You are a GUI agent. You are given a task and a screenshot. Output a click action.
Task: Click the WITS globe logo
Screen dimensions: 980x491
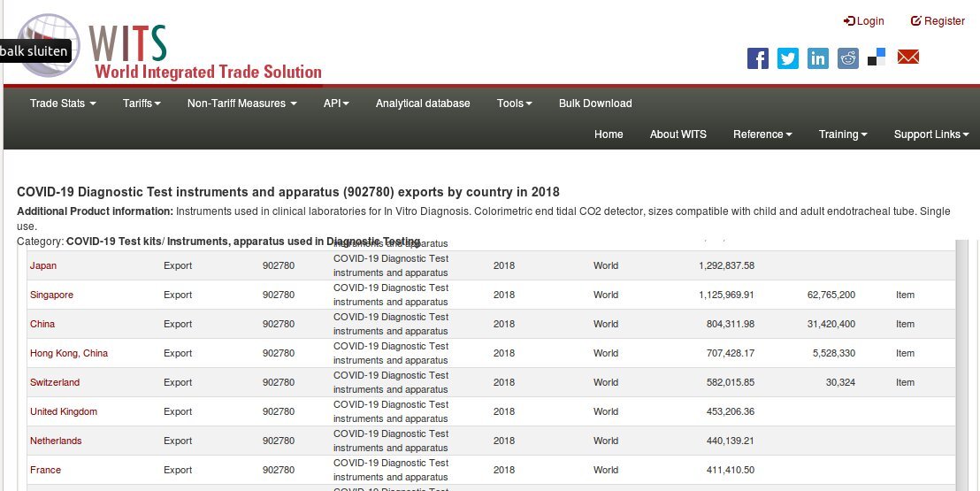[49, 45]
